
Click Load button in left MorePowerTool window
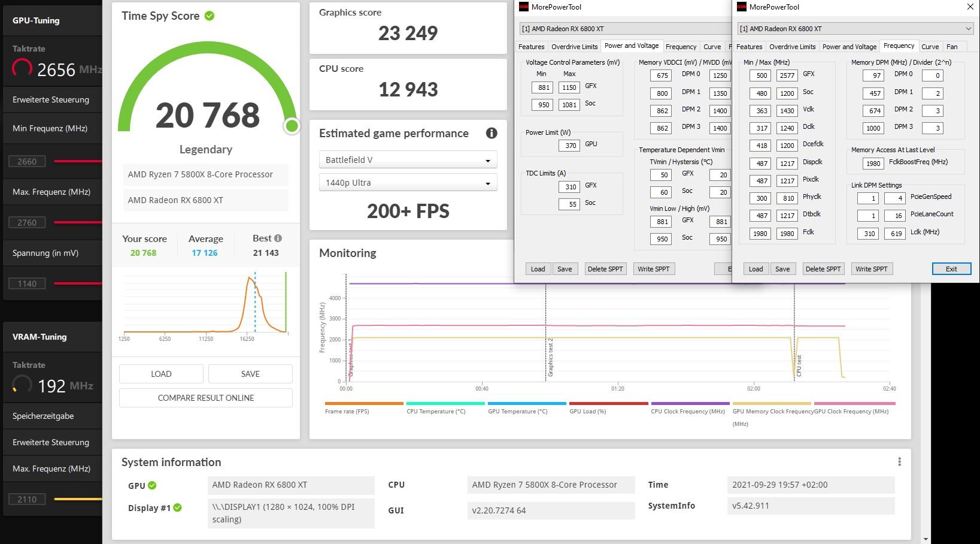[538, 269]
